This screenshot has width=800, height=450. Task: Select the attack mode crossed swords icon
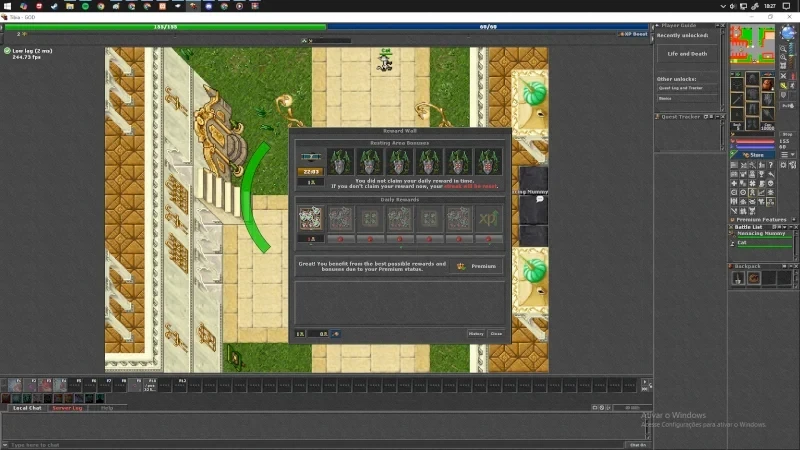783,76
